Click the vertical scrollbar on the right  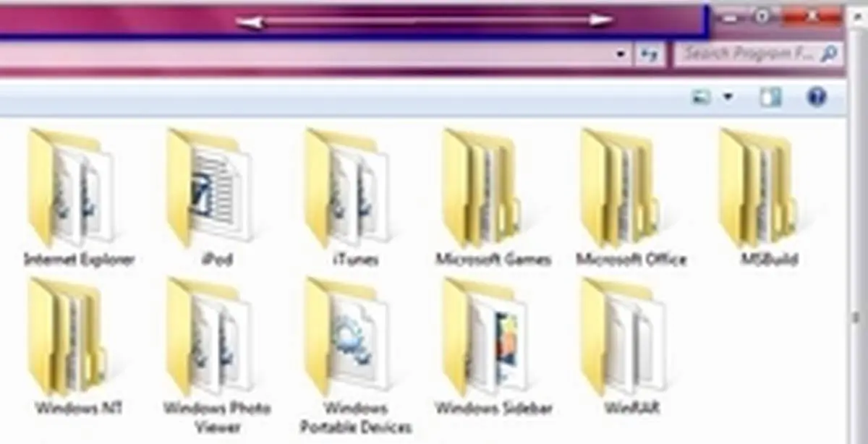coord(858,318)
